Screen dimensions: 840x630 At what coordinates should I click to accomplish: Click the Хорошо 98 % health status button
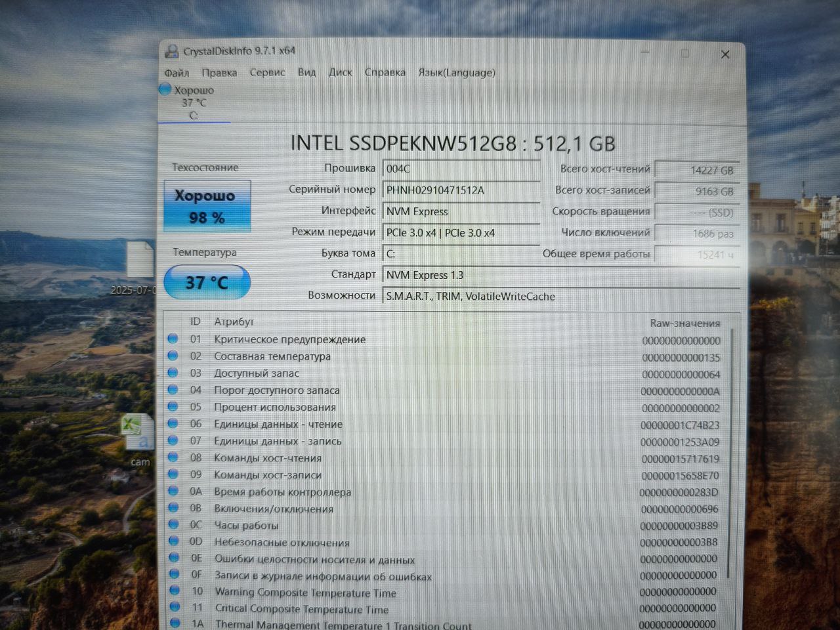pos(207,206)
